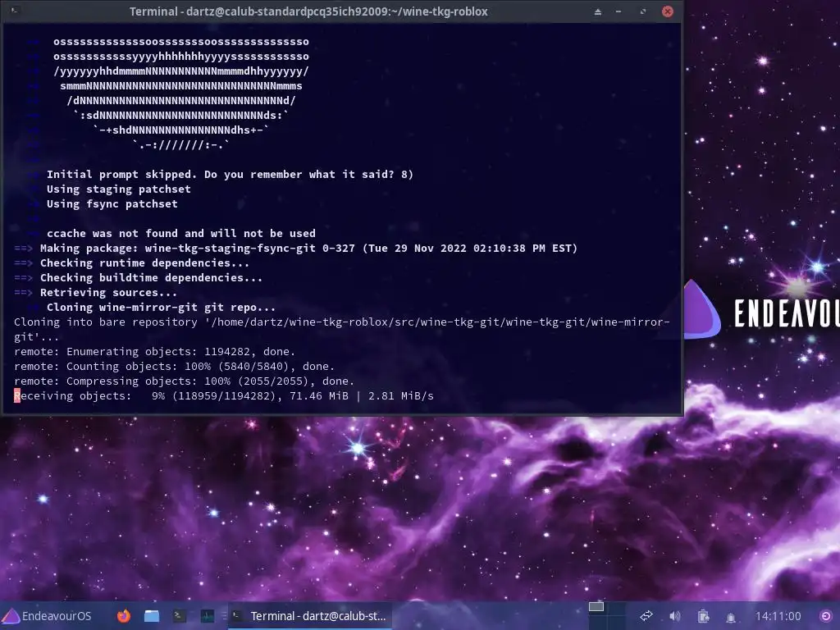The height and width of the screenshot is (630, 840).
Task: Click 'Initial prompt skipped' line in terminal
Action: (230, 174)
